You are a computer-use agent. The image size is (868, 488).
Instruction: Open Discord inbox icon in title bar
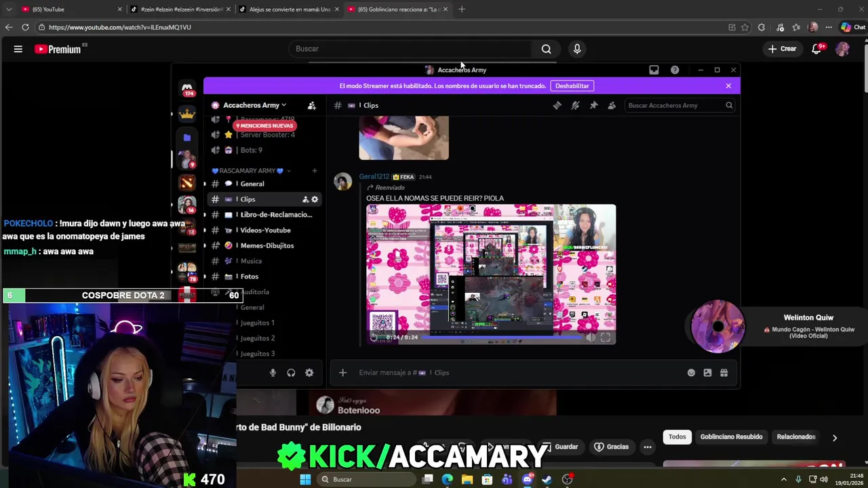(654, 70)
